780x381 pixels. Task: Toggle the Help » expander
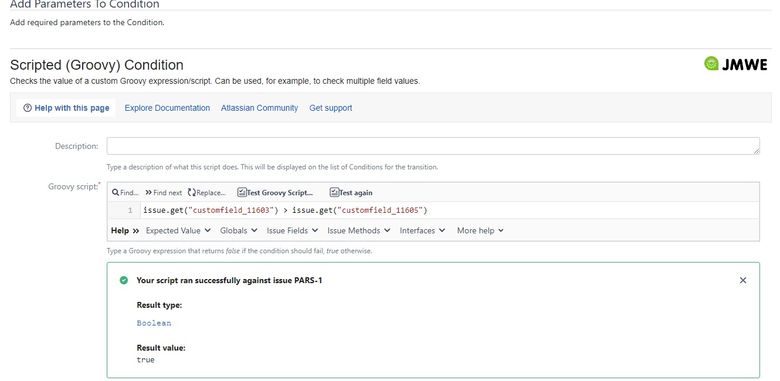125,231
